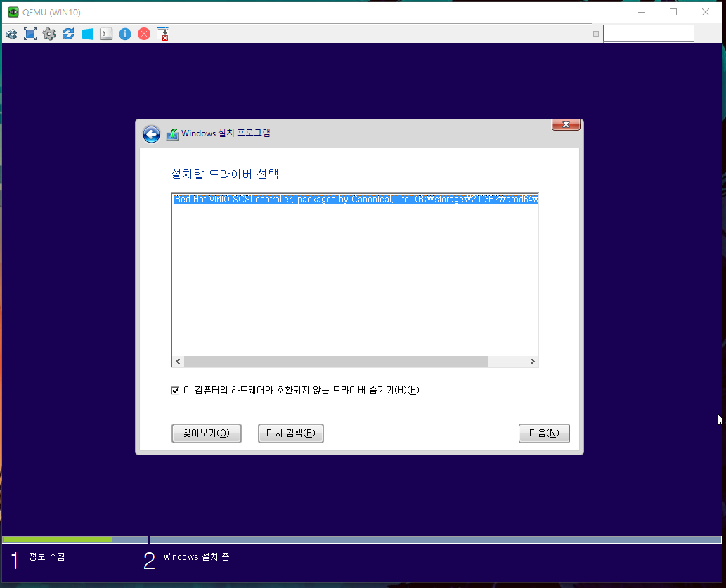This screenshot has height=588, width=726.
Task: Click the keyboard key 'à' icon
Action: (x=106, y=34)
